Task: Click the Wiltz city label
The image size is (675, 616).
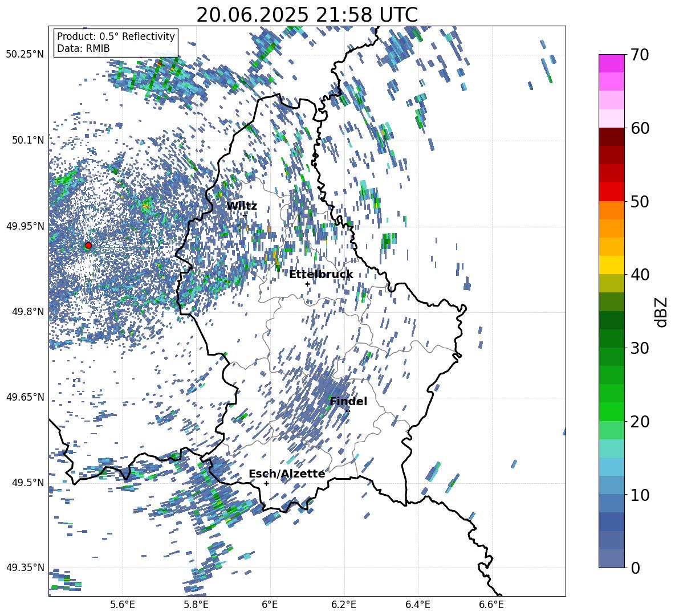Action: coord(242,206)
